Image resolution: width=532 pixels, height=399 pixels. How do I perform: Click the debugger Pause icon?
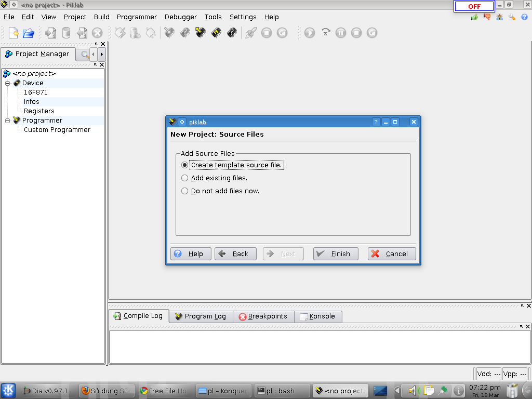point(341,33)
